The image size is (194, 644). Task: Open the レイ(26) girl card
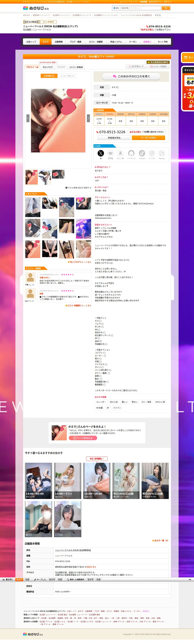(68, 519)
